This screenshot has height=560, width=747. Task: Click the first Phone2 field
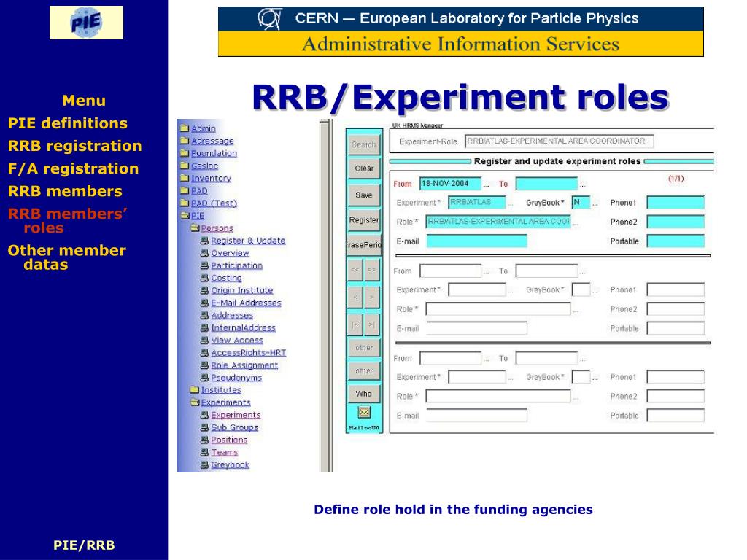click(x=676, y=222)
